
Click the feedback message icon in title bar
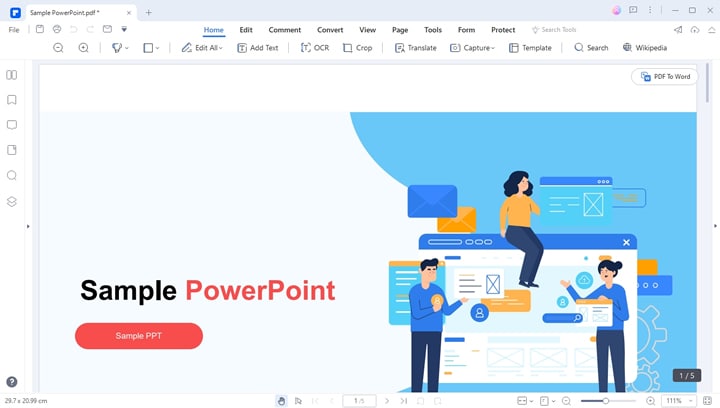click(x=633, y=10)
